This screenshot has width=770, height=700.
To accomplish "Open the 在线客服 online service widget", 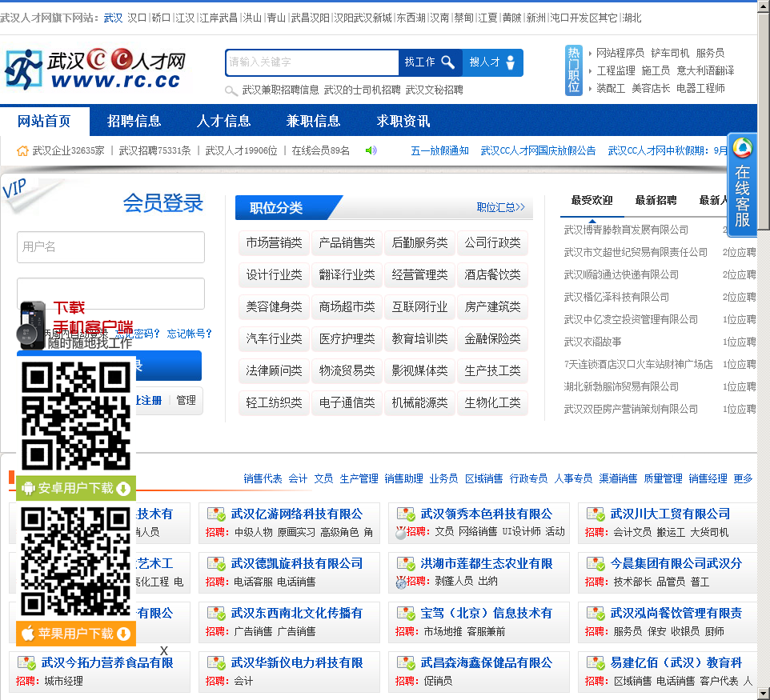I will pos(742,186).
